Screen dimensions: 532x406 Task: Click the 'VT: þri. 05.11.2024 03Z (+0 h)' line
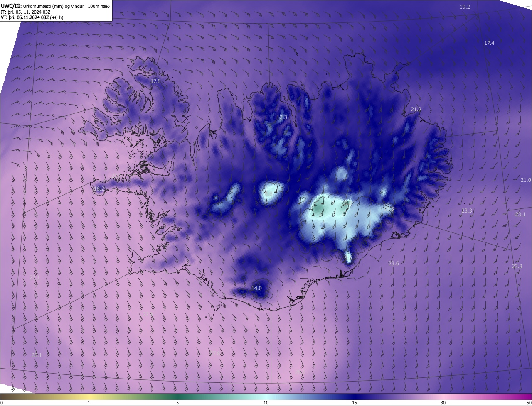[x=32, y=17]
